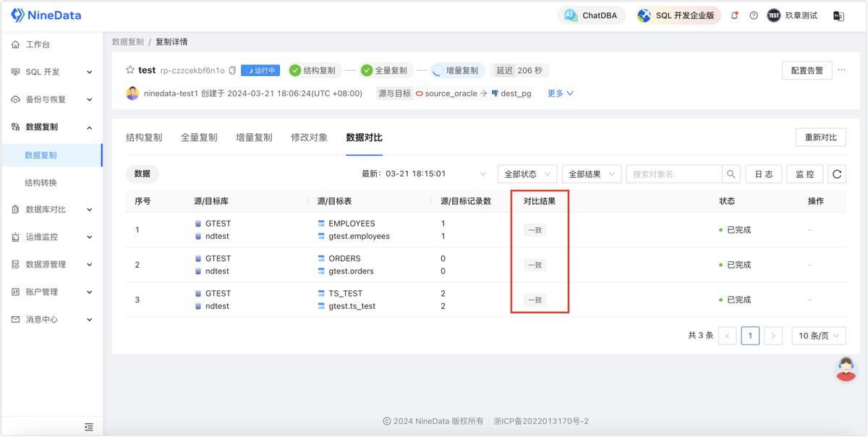Click the NineData logo

tap(46, 15)
